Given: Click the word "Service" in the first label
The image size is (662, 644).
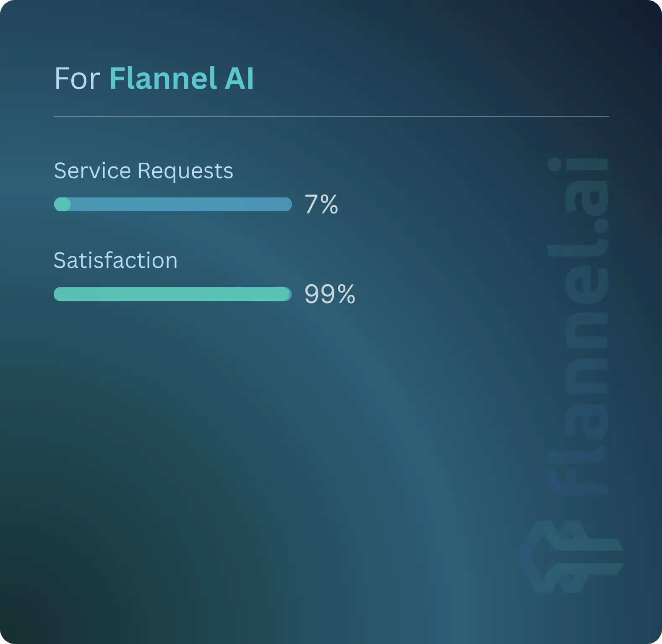Looking at the screenshot, I should pyautogui.click(x=92, y=171).
